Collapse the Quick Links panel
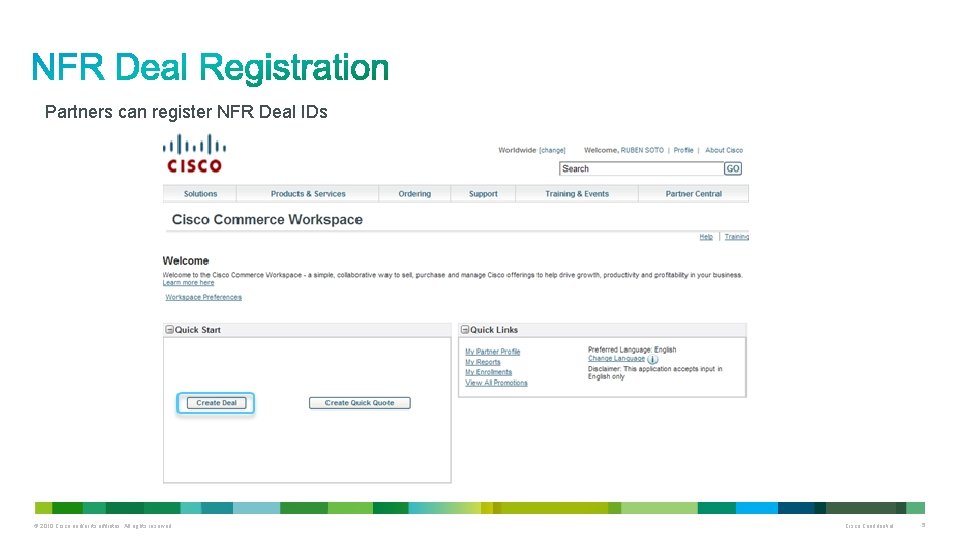 point(465,329)
